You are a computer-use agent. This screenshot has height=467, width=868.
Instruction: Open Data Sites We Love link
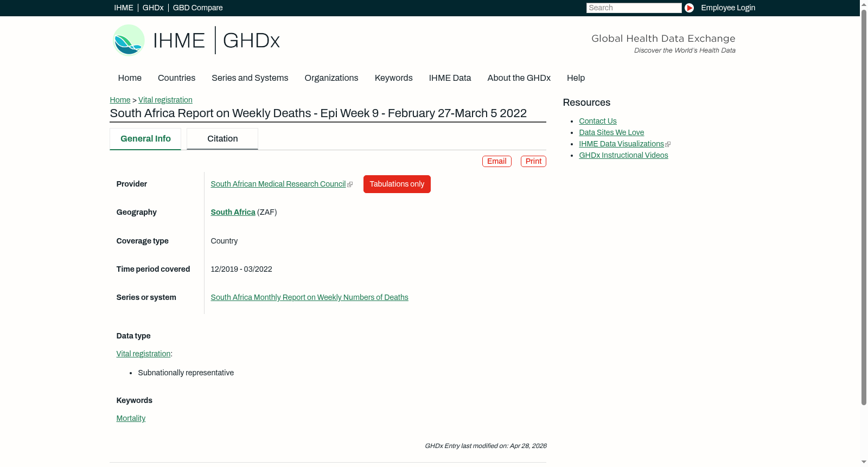point(611,132)
